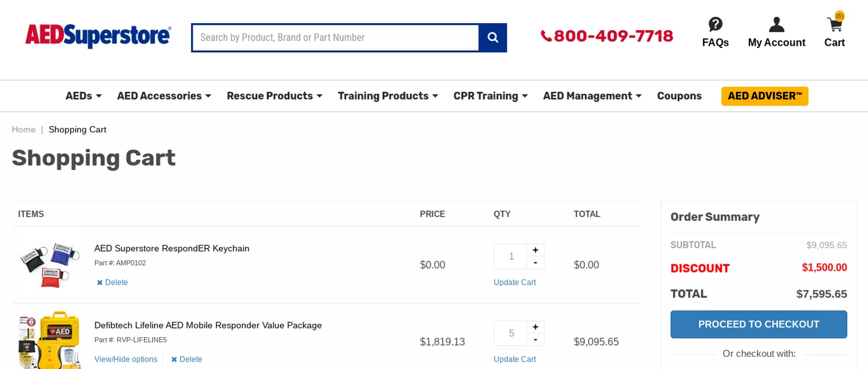Click the keychain quantity field

pos(510,256)
